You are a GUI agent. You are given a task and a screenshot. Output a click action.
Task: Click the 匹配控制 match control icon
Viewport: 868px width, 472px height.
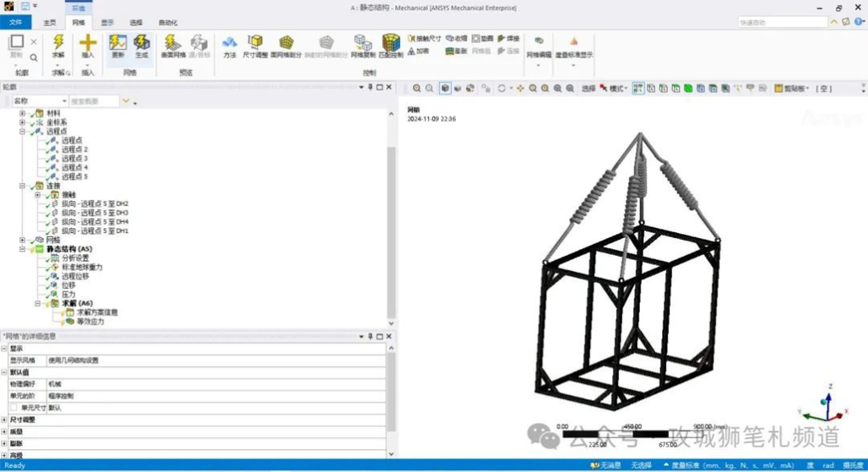click(391, 45)
